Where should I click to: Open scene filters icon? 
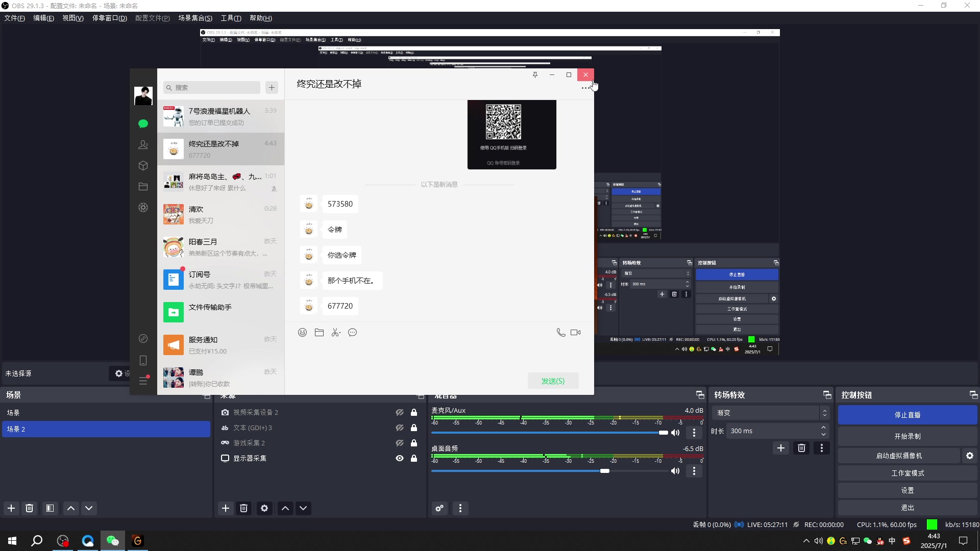point(50,508)
